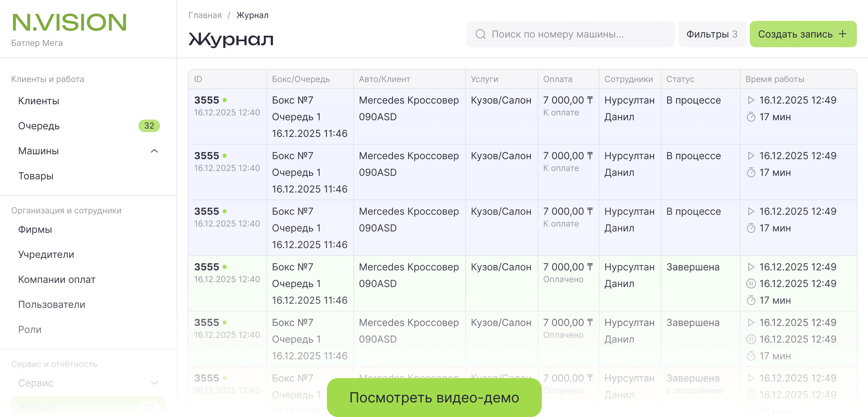Screen dimensions: 868x417
Task: Click the play icon in the first row
Action: pyautogui.click(x=751, y=100)
